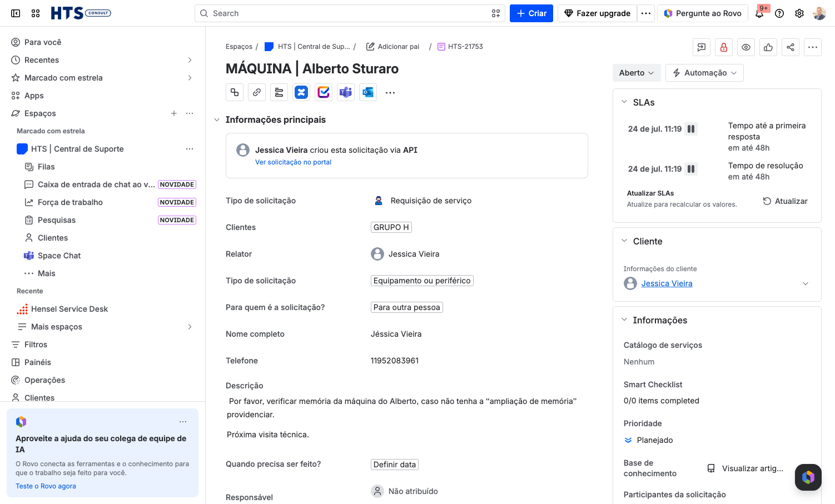Expand Recentes in the sidebar
The width and height of the screenshot is (835, 504).
[x=190, y=60]
